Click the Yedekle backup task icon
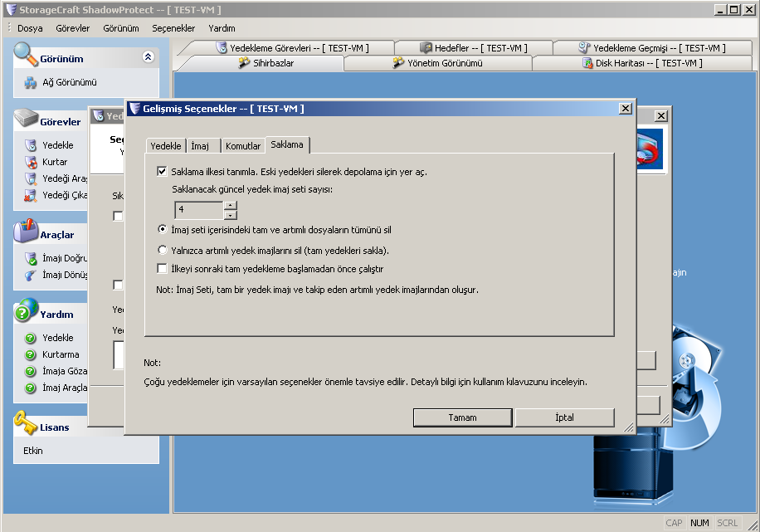 click(x=31, y=145)
